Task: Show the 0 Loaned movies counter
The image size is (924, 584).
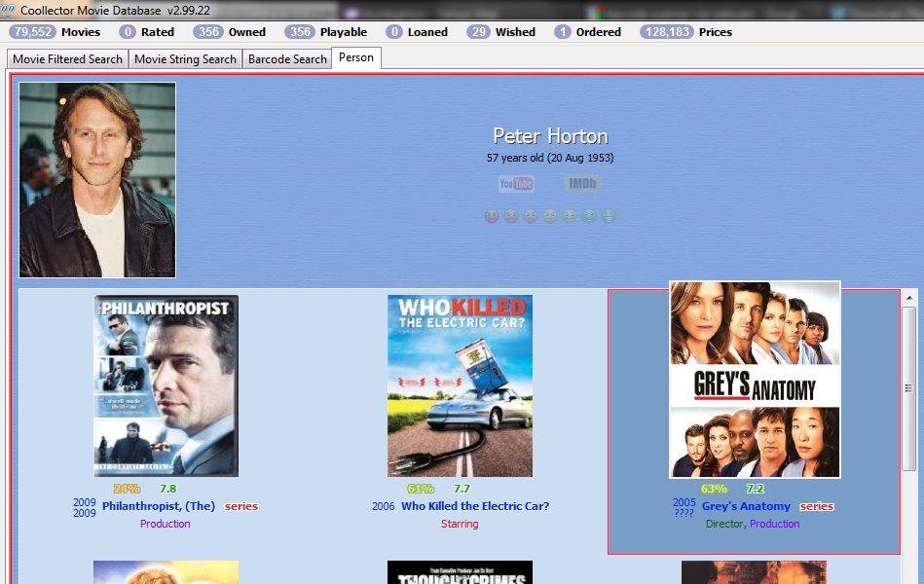Action: [417, 32]
